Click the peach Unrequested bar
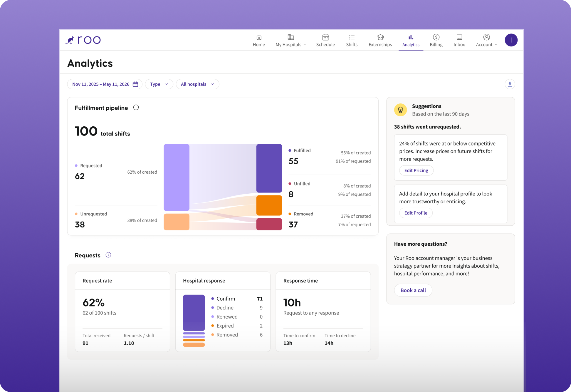 pyautogui.click(x=176, y=222)
